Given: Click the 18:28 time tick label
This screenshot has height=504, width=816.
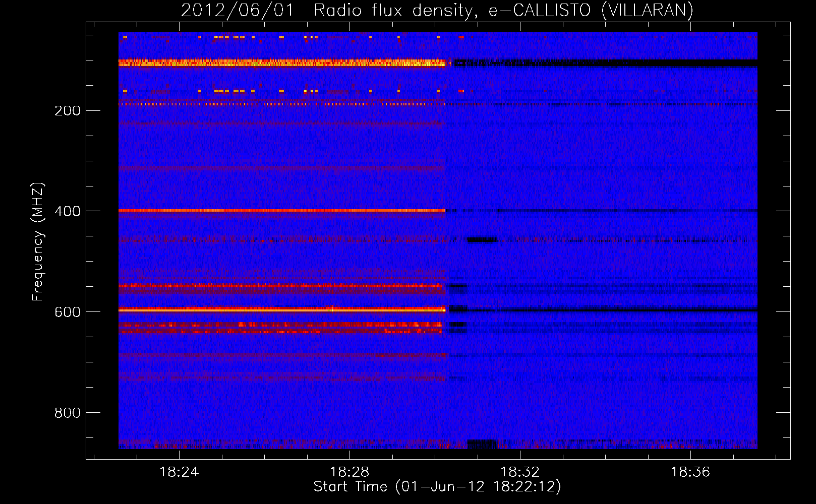Looking at the screenshot, I should (349, 472).
